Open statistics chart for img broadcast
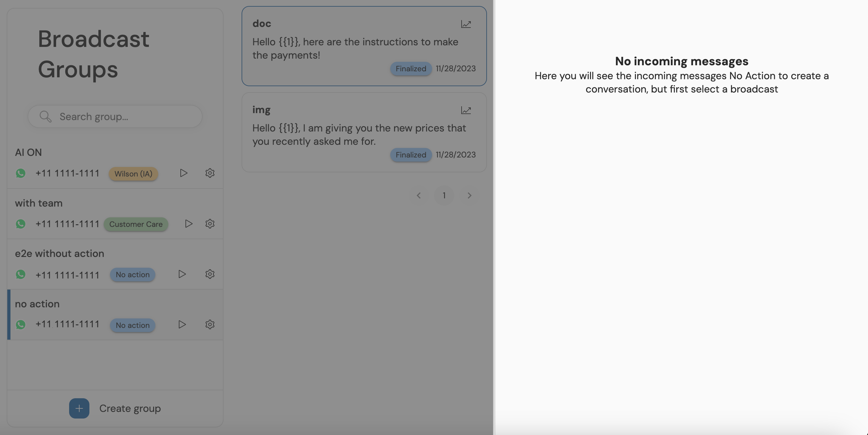The height and width of the screenshot is (435, 868). pos(466,111)
